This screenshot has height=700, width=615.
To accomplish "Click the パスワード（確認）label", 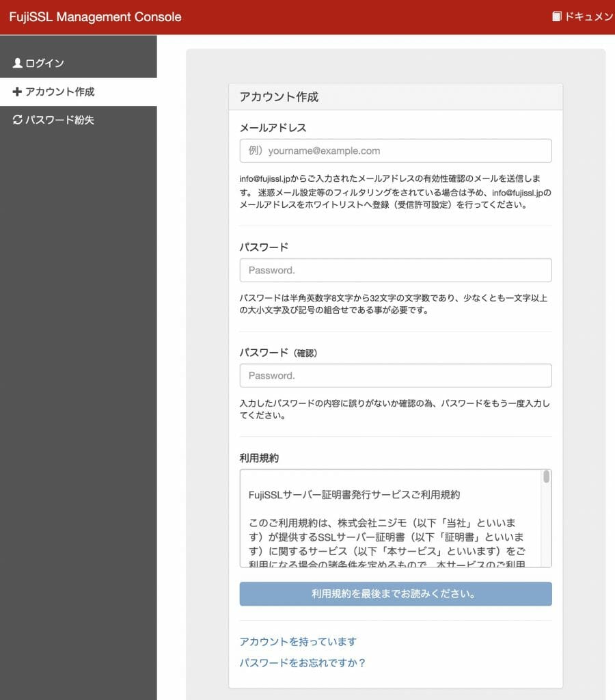I will [279, 353].
